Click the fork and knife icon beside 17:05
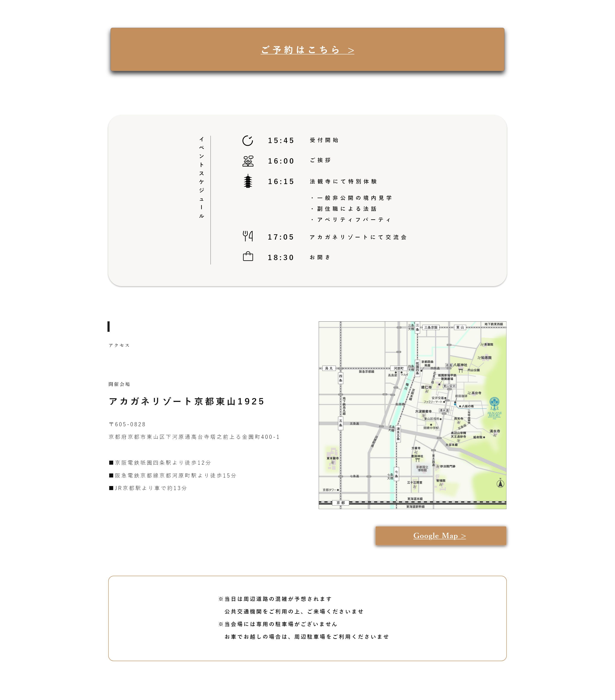The width and height of the screenshot is (615, 700). 247,236
